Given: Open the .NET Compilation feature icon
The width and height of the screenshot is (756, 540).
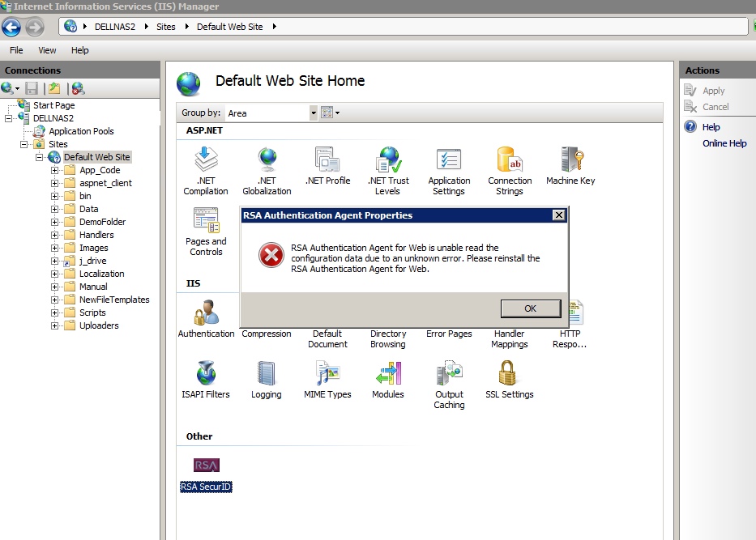Looking at the screenshot, I should point(206,160).
